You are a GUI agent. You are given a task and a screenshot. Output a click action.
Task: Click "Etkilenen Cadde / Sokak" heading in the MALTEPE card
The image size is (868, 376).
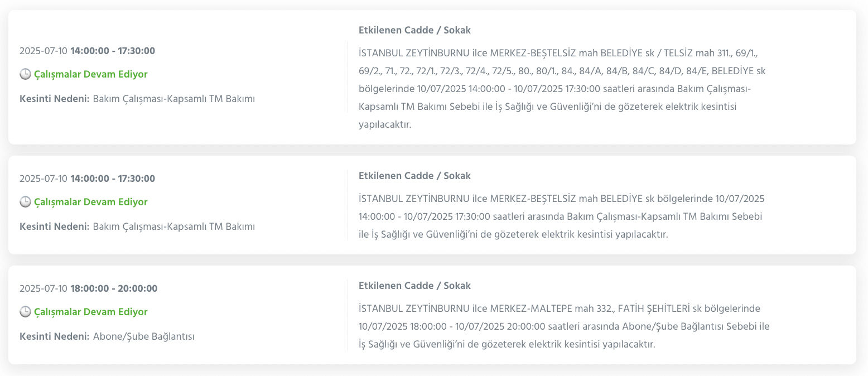[414, 286]
